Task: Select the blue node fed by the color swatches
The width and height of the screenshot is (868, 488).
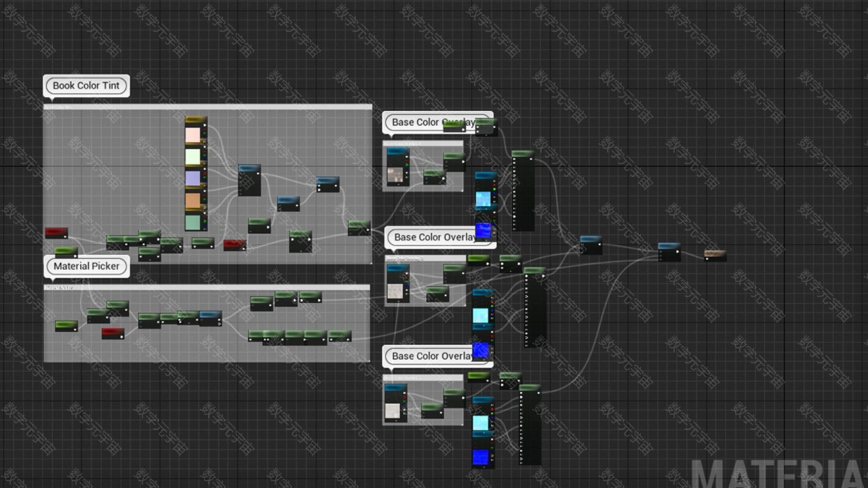Action: (249, 180)
